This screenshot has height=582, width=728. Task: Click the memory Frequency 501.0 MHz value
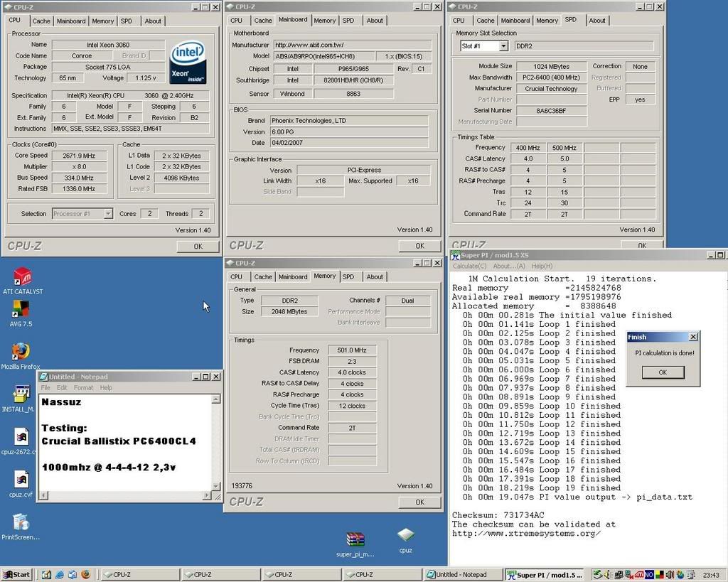click(352, 350)
